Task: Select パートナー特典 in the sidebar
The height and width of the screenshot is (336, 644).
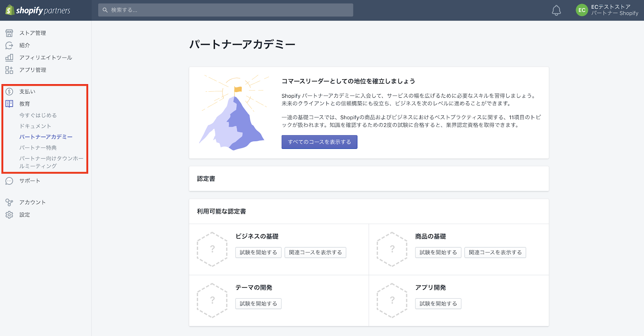Action: pos(38,148)
